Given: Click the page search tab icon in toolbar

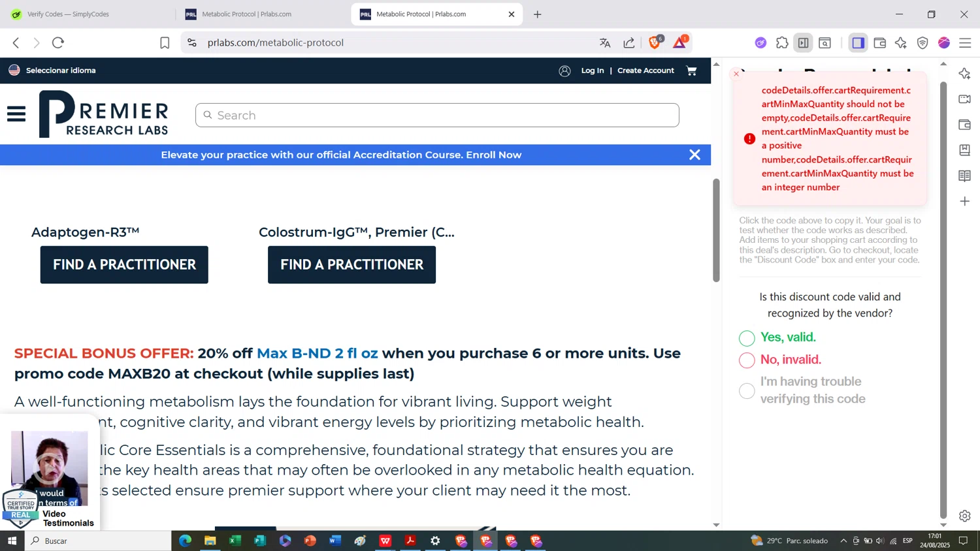Looking at the screenshot, I should (x=825, y=42).
